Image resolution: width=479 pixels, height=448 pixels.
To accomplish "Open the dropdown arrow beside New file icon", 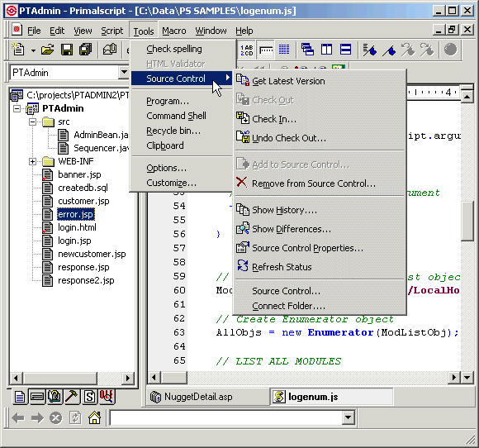I will pyautogui.click(x=33, y=50).
